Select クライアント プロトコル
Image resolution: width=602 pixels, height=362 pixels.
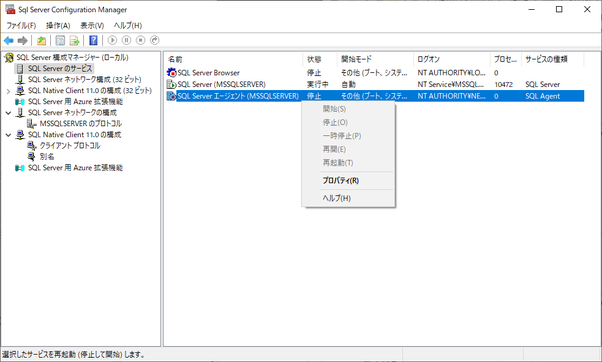[70, 145]
